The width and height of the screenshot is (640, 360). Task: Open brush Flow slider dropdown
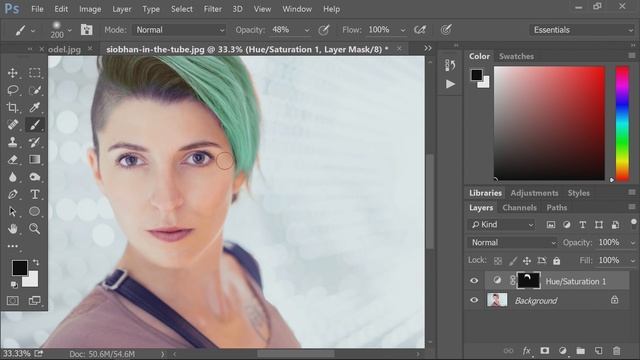[403, 30]
